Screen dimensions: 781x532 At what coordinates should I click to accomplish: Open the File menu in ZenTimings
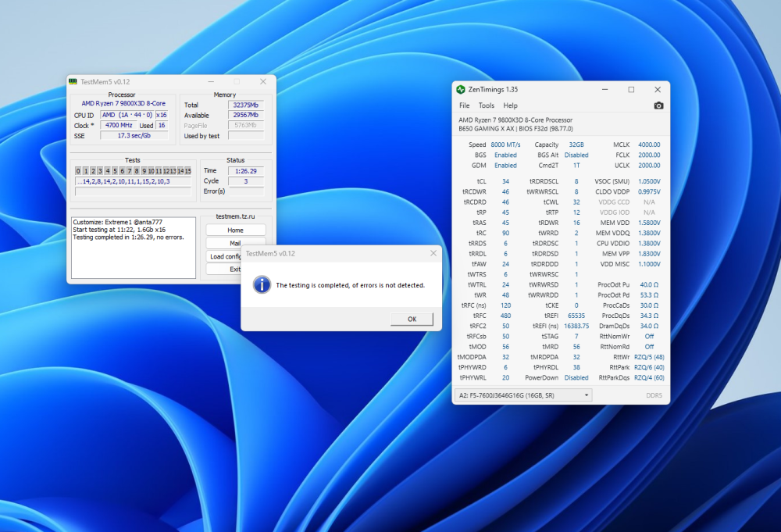tap(464, 105)
